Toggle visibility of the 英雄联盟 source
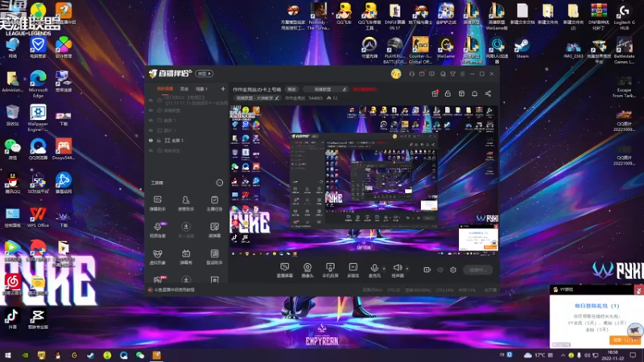The image size is (644, 362). [151, 110]
